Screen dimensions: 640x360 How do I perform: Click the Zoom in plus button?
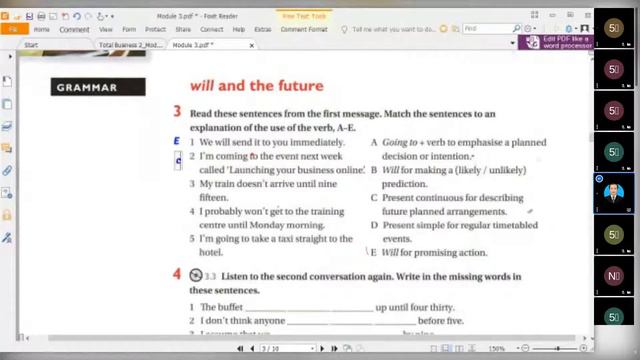(584, 348)
